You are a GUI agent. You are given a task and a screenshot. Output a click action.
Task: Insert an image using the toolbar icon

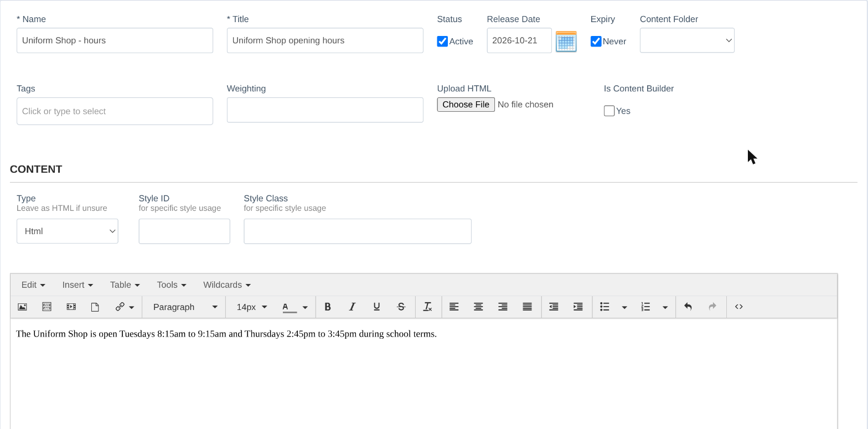point(22,307)
